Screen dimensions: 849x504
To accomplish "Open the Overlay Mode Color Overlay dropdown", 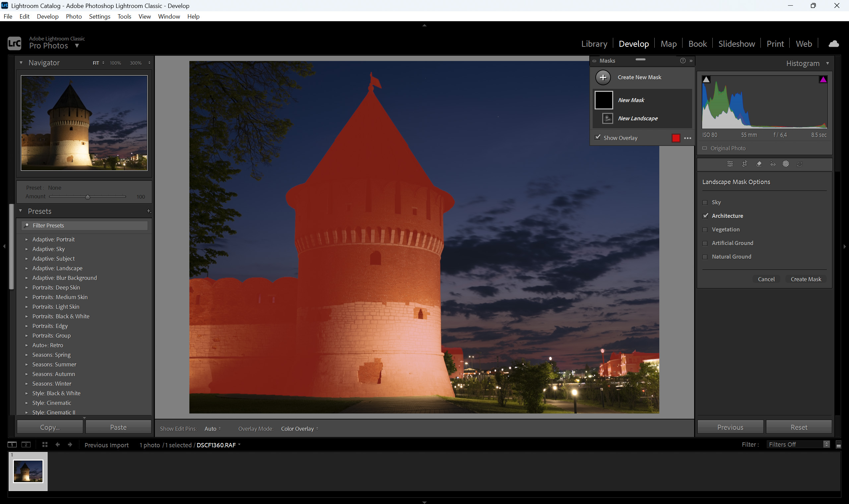I will point(299,429).
